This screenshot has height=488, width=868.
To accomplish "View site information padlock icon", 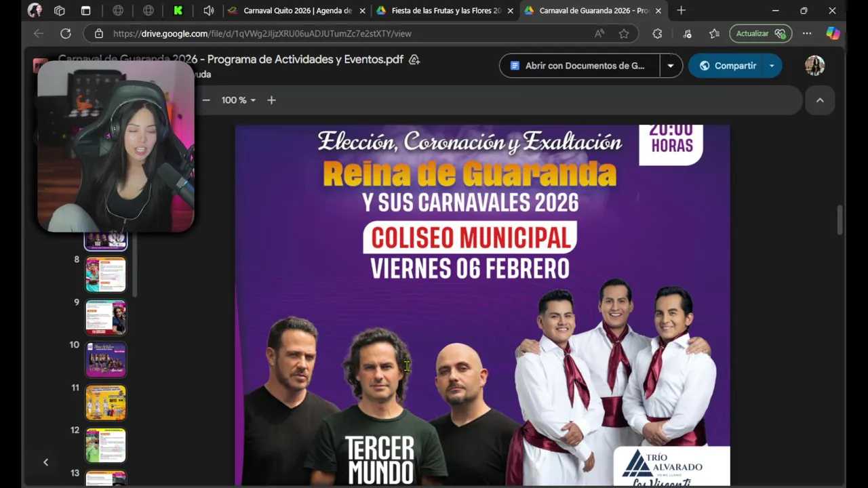I will pos(99,33).
